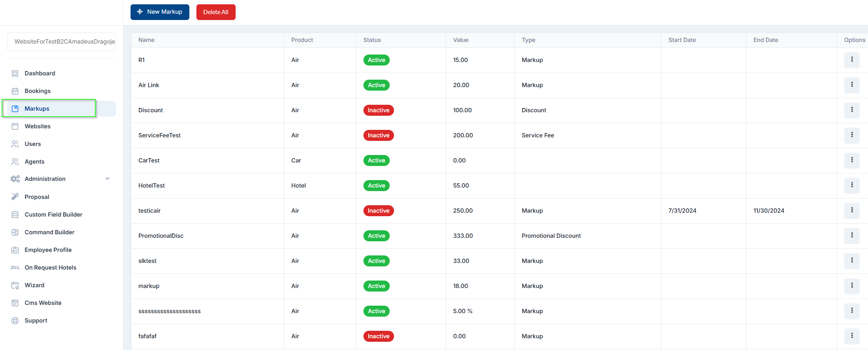This screenshot has height=350, width=868.
Task: Open options menu for ServiceFeeTest row
Action: [852, 135]
